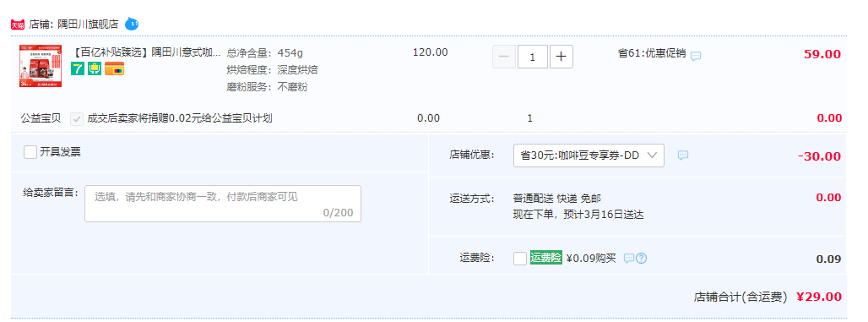Click the coffee product thumbnail image
The width and height of the screenshot is (868, 322).
tap(41, 66)
